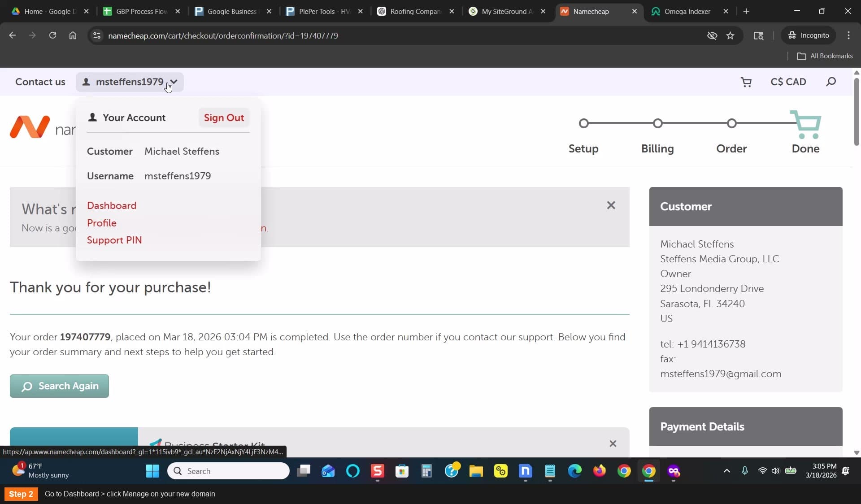Bookmark this page with the star icon

730,35
